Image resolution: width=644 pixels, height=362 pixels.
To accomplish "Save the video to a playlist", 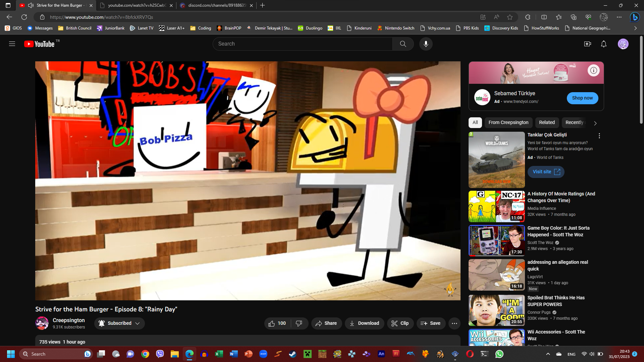I will point(431,323).
